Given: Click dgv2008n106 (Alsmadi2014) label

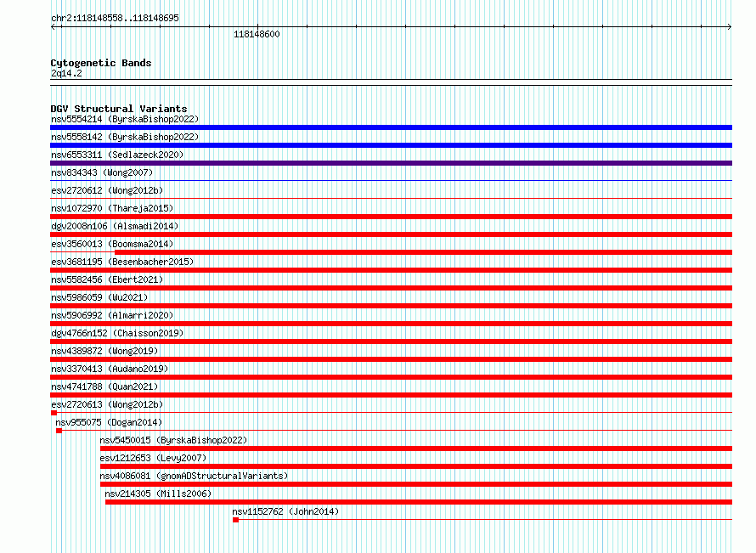Looking at the screenshot, I should [x=115, y=226].
